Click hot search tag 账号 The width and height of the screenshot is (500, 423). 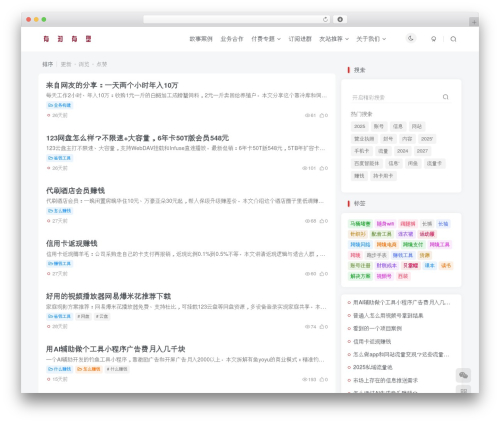(x=379, y=126)
